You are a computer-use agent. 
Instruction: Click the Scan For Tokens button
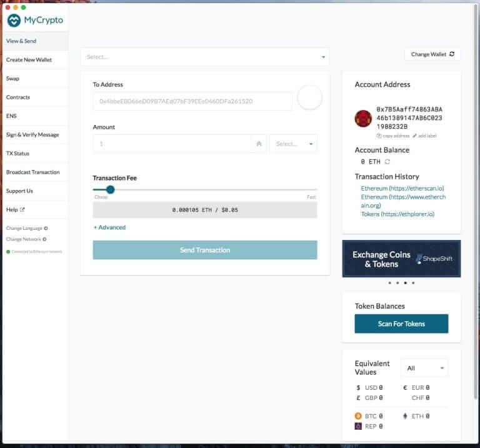pyautogui.click(x=401, y=324)
